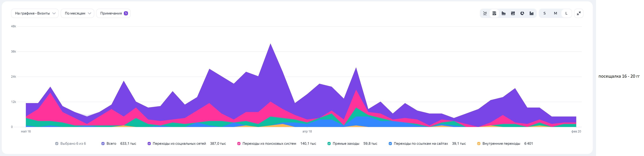Toggle Прямые заходы series checkbox

329,144
